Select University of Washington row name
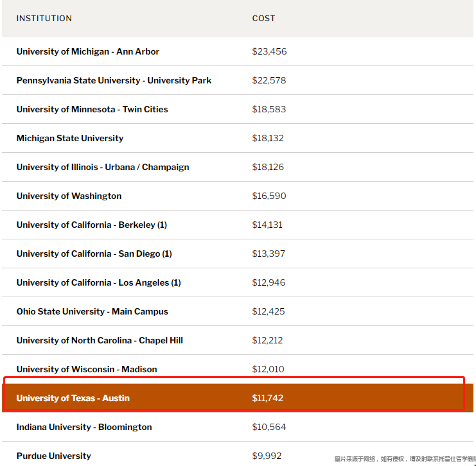The height and width of the screenshot is (466, 476). coord(69,196)
